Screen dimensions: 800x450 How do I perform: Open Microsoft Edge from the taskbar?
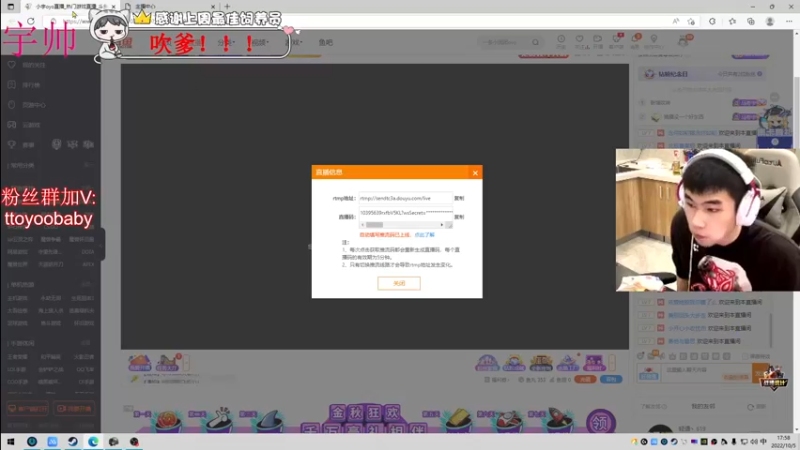point(93,441)
